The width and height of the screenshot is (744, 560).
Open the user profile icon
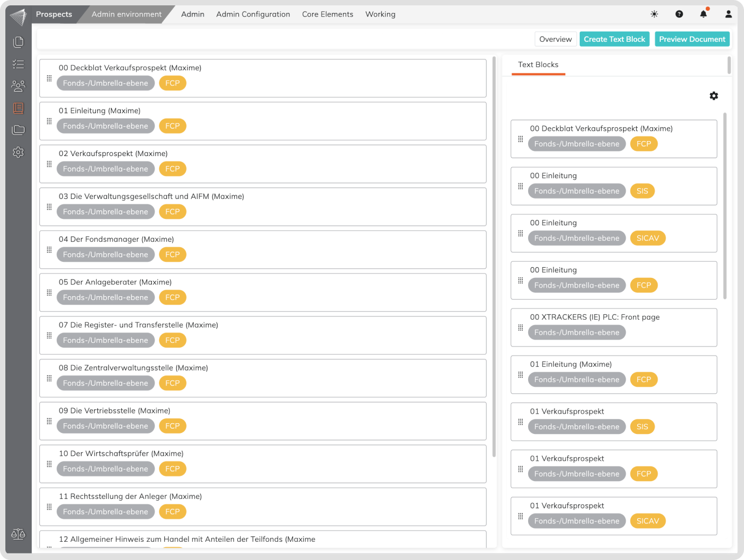[x=728, y=14]
